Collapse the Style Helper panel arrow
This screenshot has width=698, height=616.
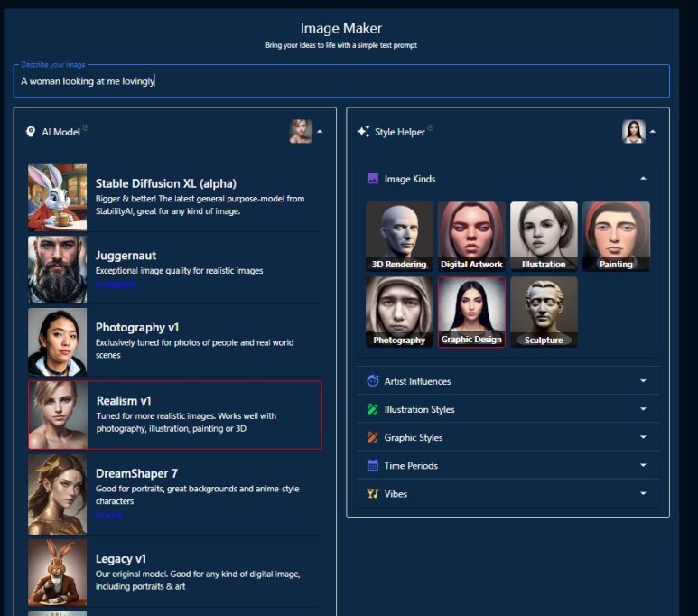coord(653,131)
